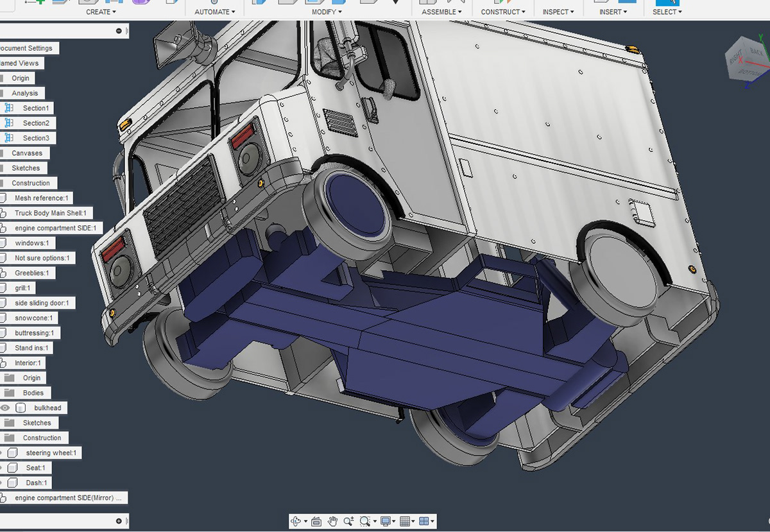The width and height of the screenshot is (770, 532).
Task: Select the Pan hand tool
Action: tap(332, 521)
